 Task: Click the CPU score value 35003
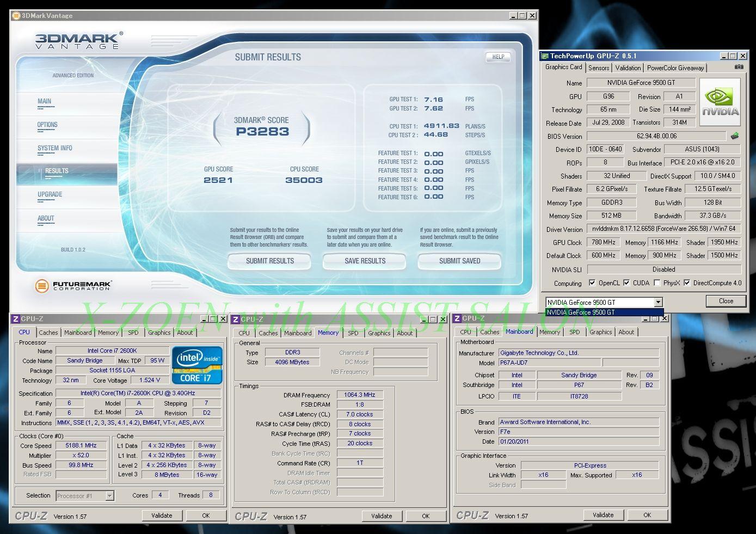(x=304, y=180)
